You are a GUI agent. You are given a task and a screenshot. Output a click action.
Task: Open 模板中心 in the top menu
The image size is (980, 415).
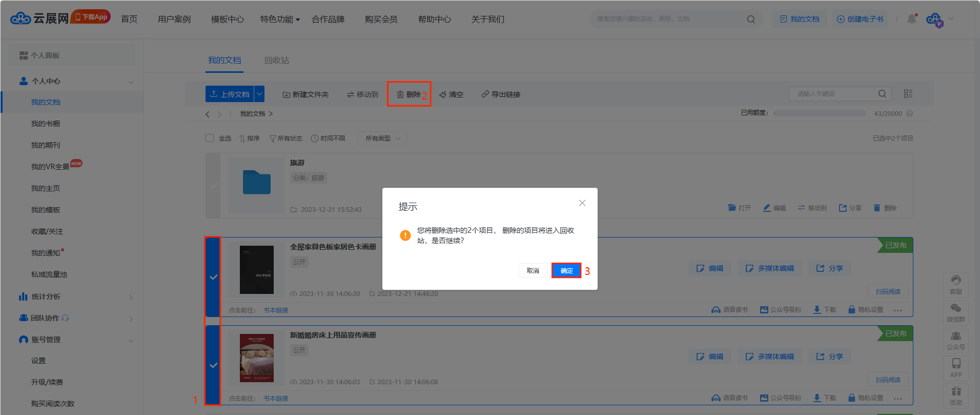click(x=227, y=19)
